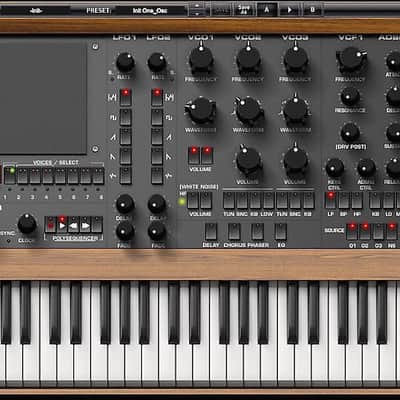Viewport: 400px width, 400px height.
Task: Click the polysequencer fast-forward button
Action: click(85, 225)
